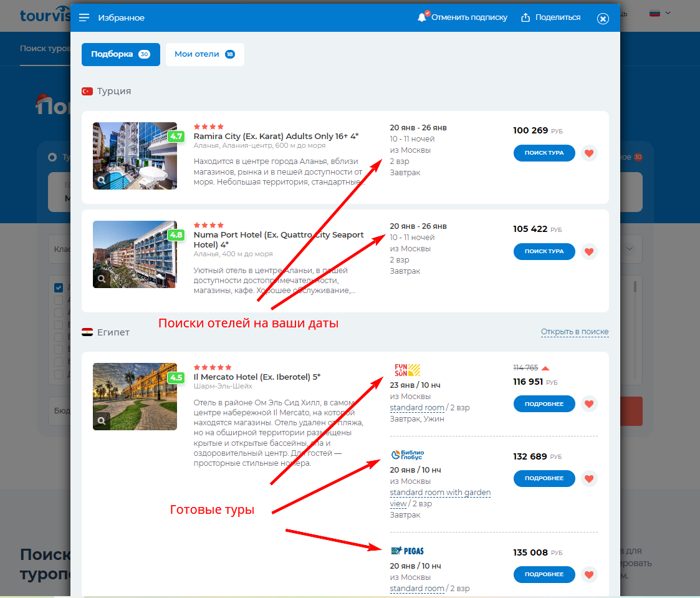Click tourvisor logo in background page

point(45,15)
